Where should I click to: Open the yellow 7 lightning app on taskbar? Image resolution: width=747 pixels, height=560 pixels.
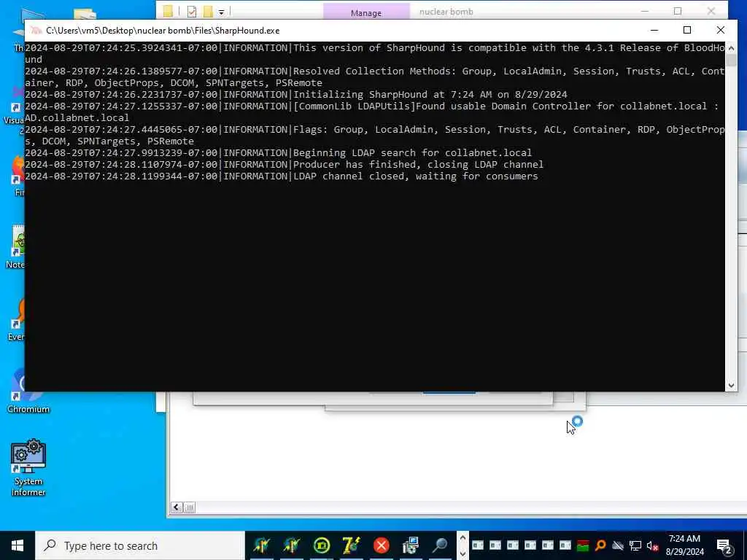click(x=351, y=545)
